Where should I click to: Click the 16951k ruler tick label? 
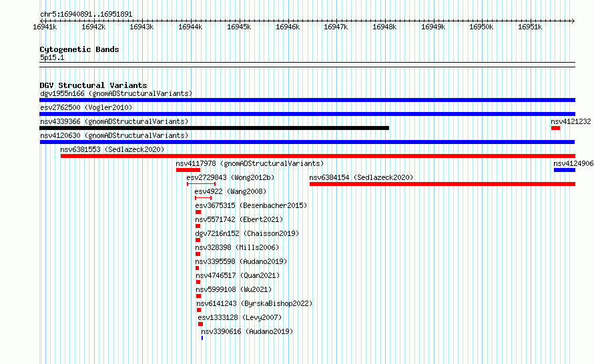(530, 27)
